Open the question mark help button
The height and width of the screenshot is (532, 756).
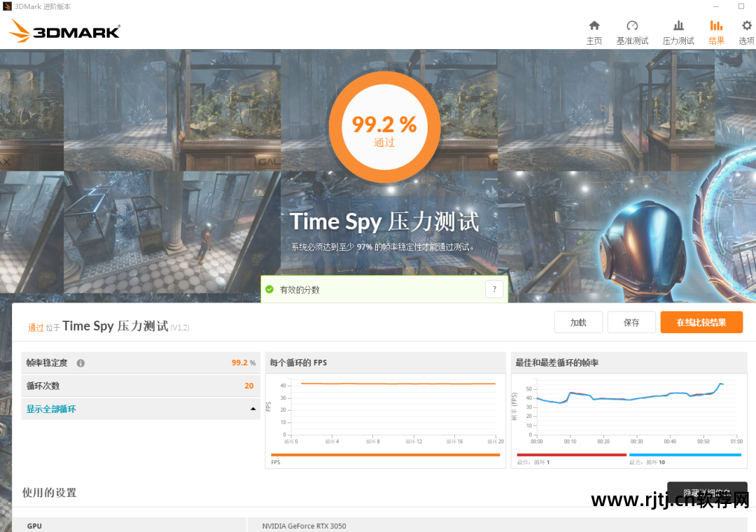494,289
